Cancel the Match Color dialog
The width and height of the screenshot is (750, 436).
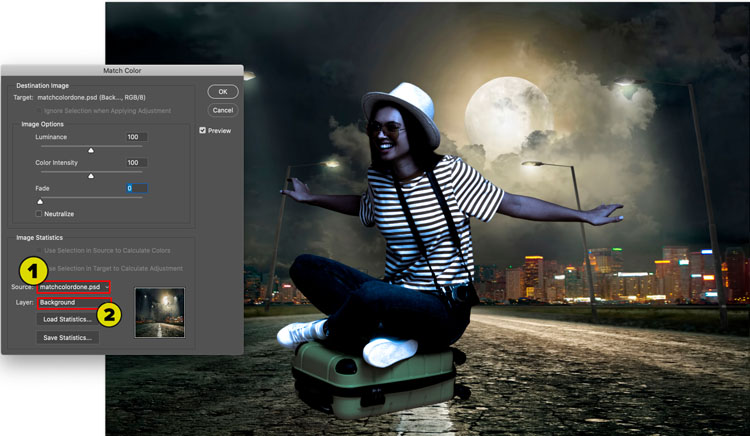pos(222,110)
